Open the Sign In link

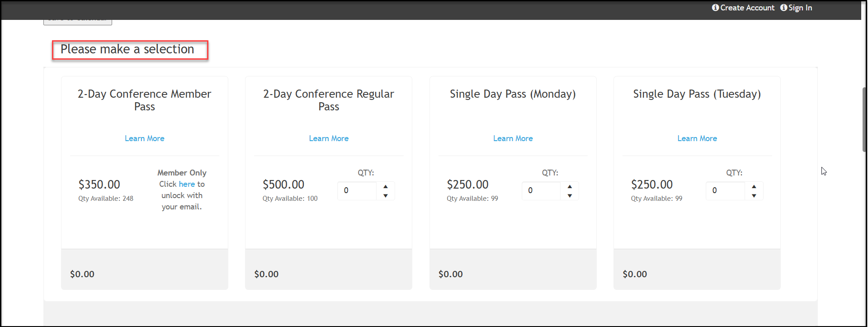click(x=800, y=8)
